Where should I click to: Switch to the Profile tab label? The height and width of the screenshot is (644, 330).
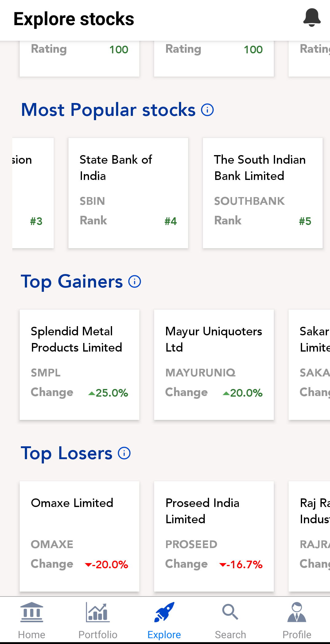(297, 634)
